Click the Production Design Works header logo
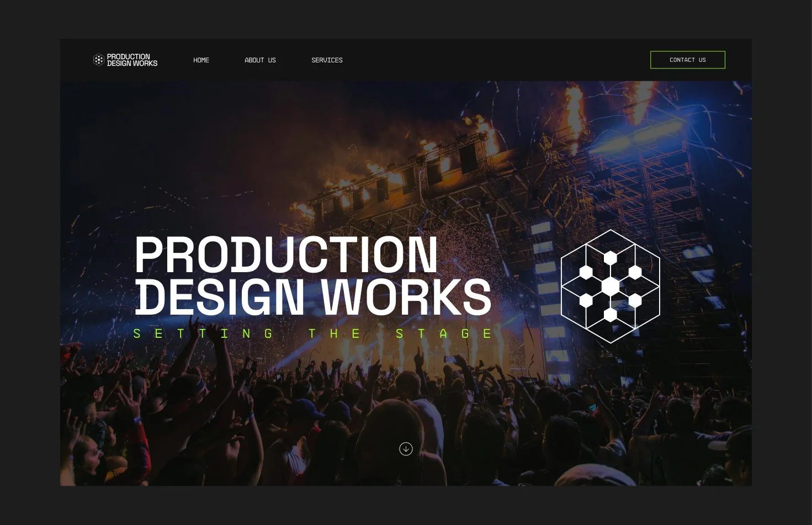 click(x=125, y=60)
